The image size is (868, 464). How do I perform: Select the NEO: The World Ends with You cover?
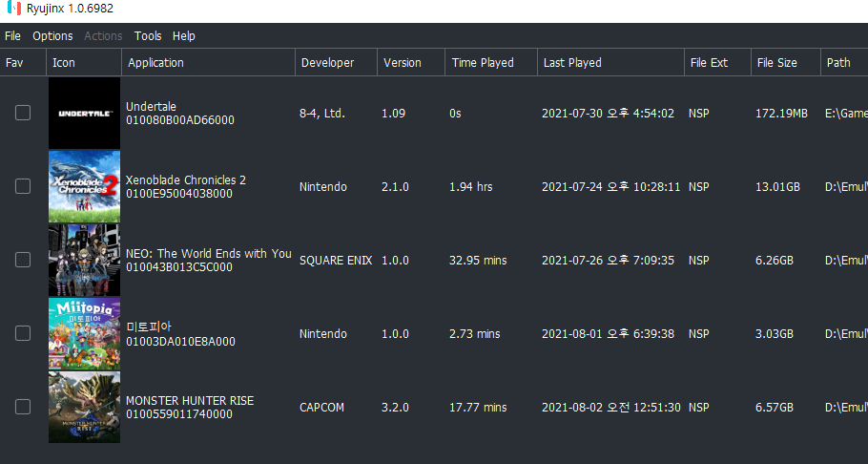point(84,260)
